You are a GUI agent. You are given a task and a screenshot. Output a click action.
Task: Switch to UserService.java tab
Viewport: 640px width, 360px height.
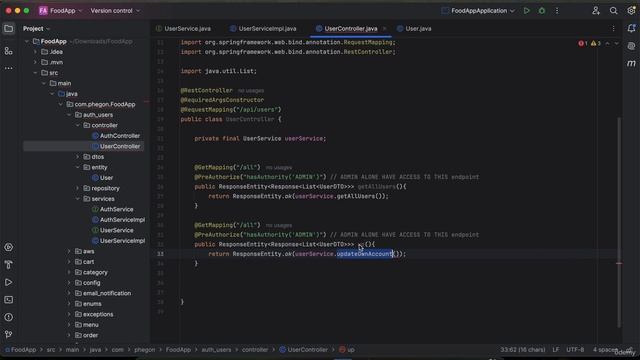[183, 29]
